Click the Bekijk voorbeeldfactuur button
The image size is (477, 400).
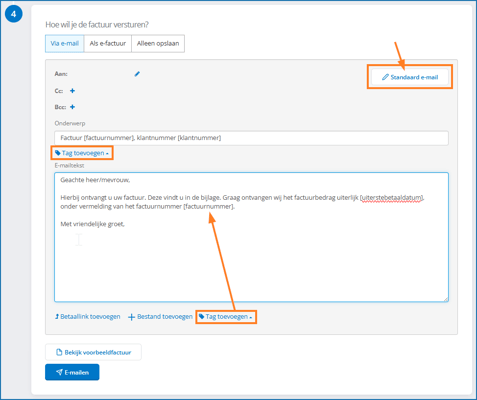coord(93,352)
